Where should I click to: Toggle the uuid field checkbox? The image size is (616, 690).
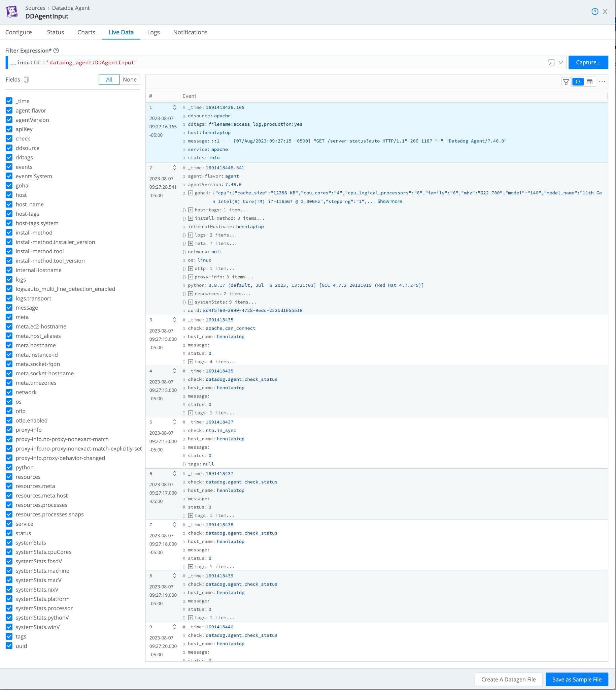tap(9, 646)
